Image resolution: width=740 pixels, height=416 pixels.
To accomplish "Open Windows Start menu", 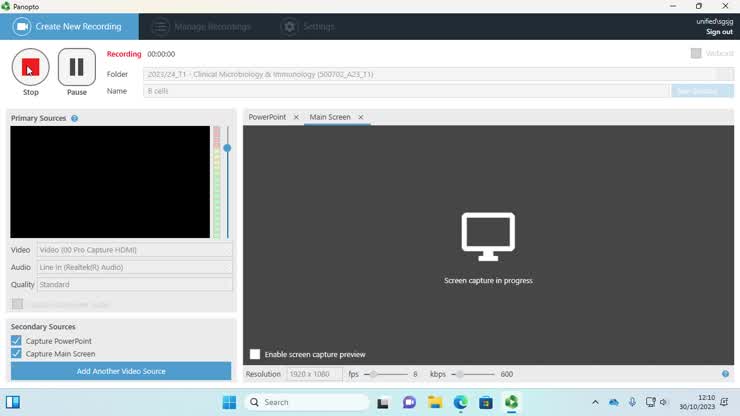I will pyautogui.click(x=229, y=402).
